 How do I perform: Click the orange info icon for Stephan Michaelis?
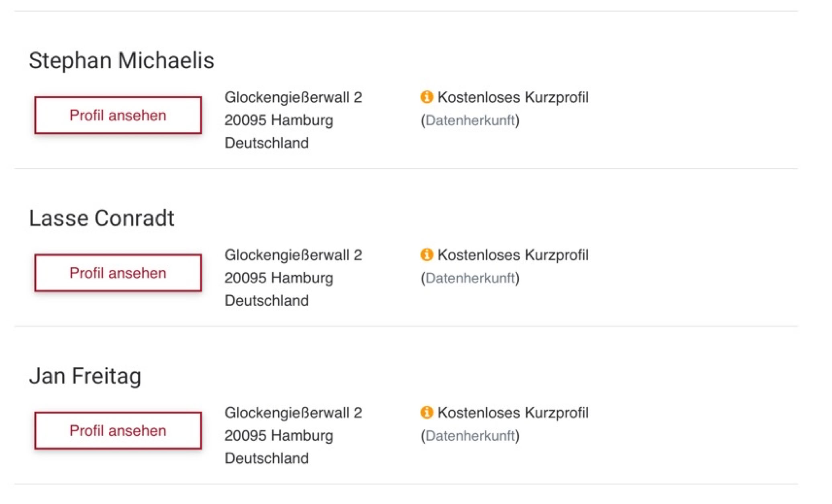pyautogui.click(x=426, y=97)
